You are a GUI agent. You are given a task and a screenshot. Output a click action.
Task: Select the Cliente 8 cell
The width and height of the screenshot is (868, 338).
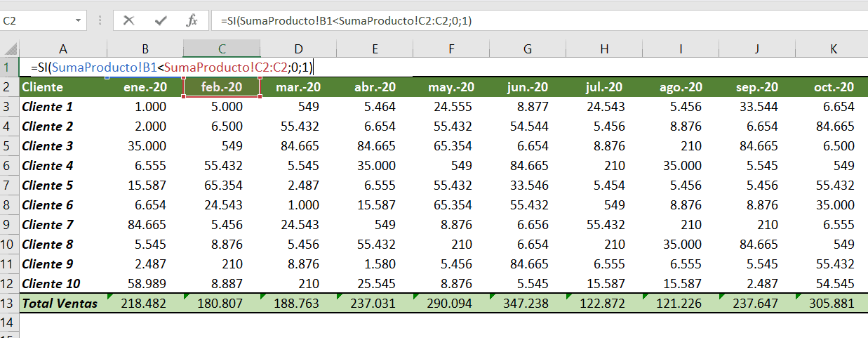coord(63,245)
